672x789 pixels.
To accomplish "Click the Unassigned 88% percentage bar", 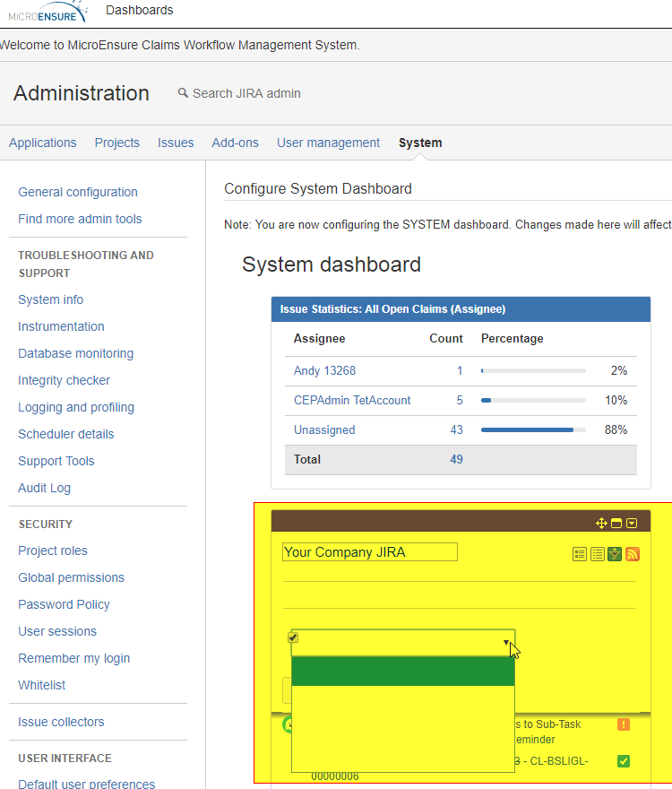I will pos(533,430).
